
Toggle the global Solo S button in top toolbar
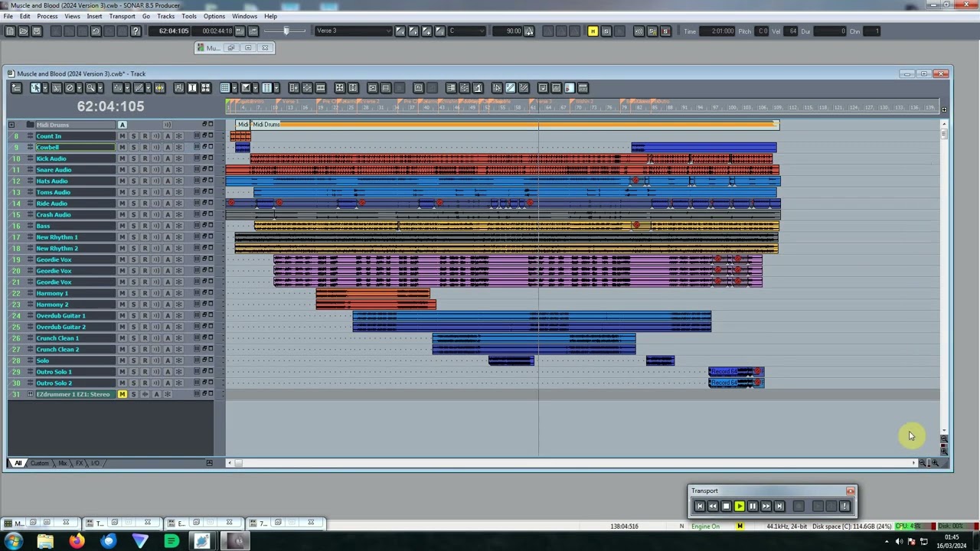coord(606,31)
